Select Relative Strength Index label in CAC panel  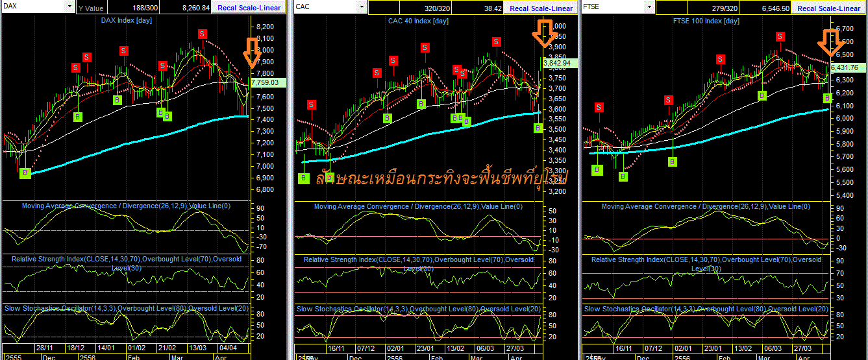pyautogui.click(x=418, y=263)
